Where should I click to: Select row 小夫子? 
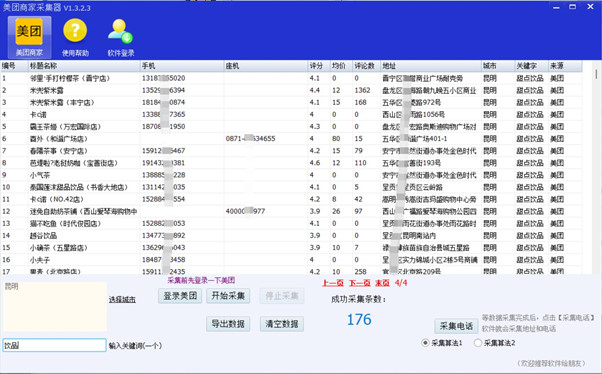[291, 260]
